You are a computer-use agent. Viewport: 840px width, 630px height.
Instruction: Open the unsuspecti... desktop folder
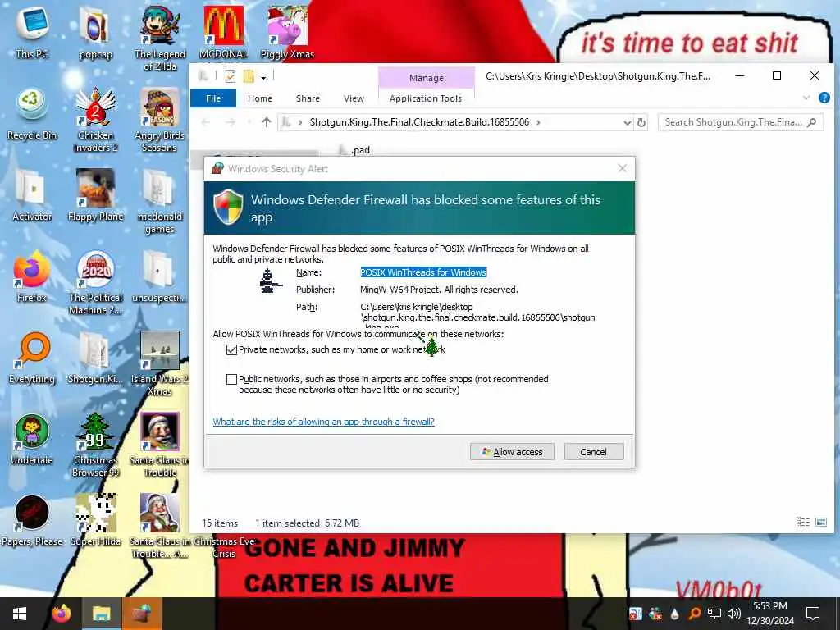[x=160, y=276]
